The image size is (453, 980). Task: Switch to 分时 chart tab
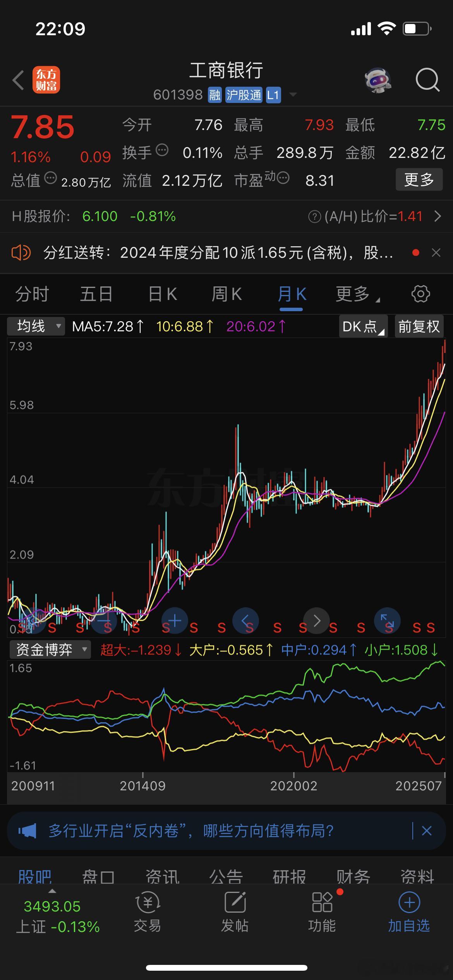click(32, 295)
